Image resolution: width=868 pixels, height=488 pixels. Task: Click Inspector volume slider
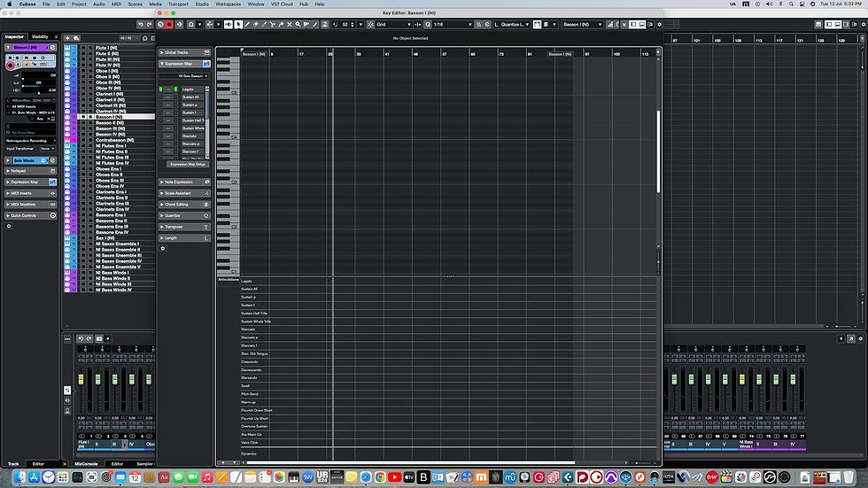(37, 77)
